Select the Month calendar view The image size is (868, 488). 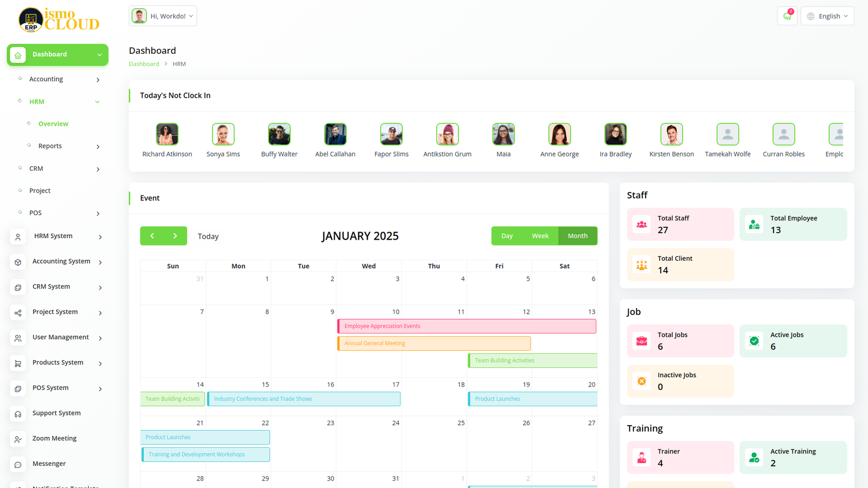(x=577, y=236)
